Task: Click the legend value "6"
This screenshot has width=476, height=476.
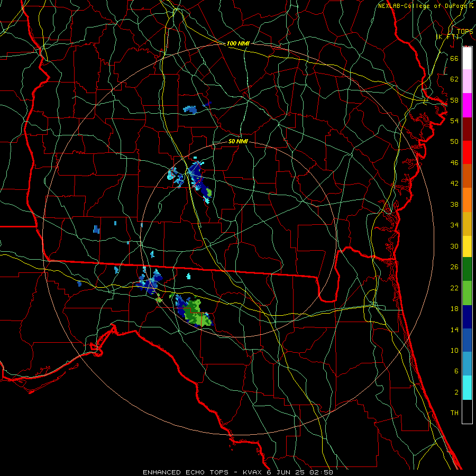Action: [456, 371]
